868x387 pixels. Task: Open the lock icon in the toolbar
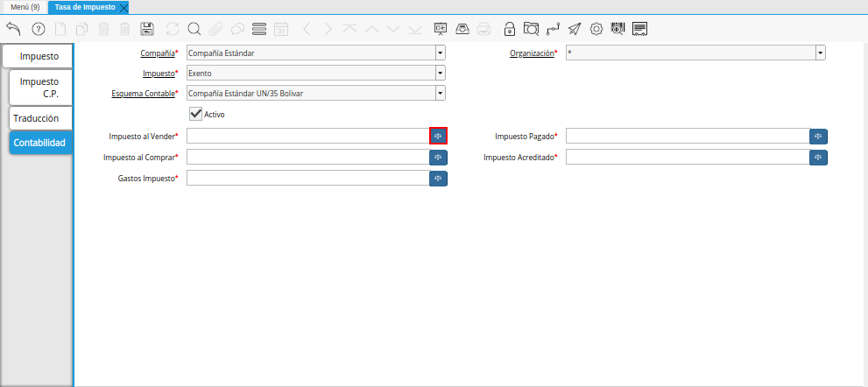pyautogui.click(x=509, y=29)
